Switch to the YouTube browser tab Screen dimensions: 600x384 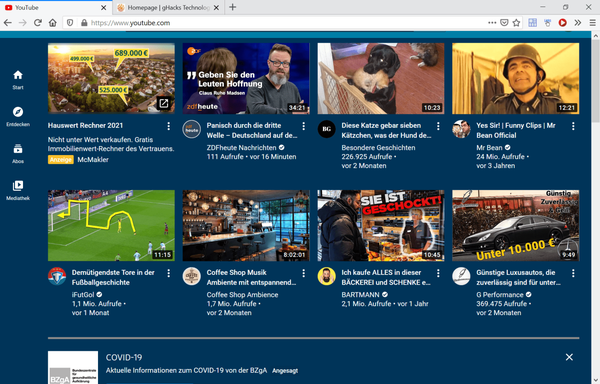tap(56, 8)
